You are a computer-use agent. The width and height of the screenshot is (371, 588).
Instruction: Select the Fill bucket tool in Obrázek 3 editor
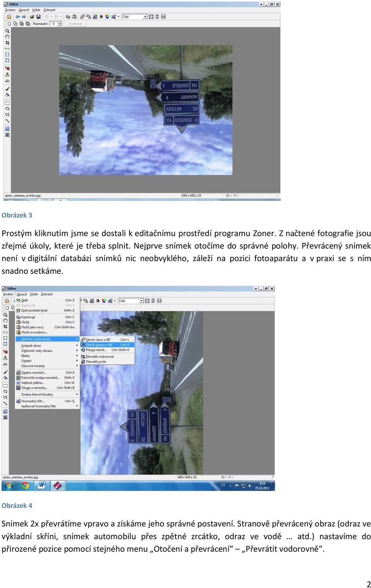(7, 95)
